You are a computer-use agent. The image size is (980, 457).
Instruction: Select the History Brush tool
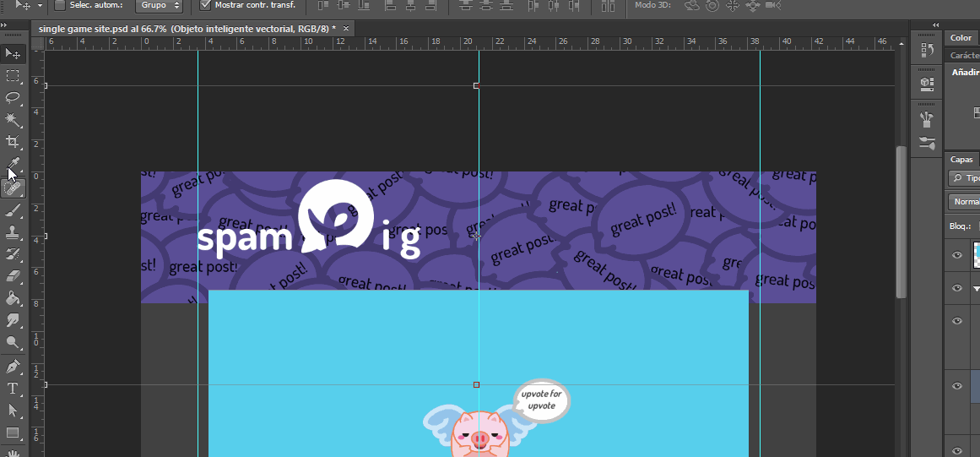13,253
